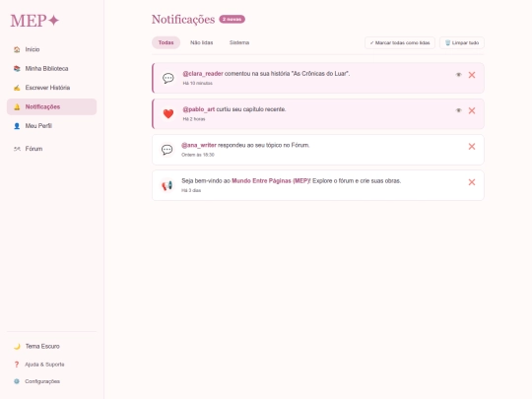Click the house icon beside Início

[17, 49]
